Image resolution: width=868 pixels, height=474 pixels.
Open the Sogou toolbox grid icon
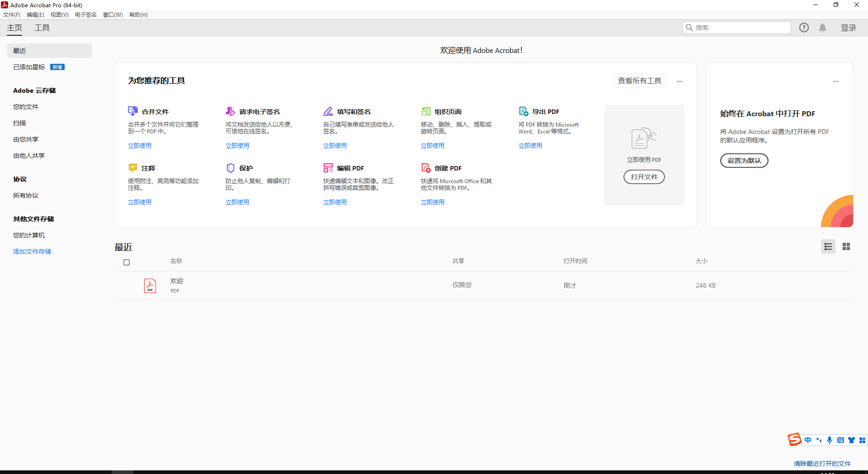pyautogui.click(x=862, y=440)
